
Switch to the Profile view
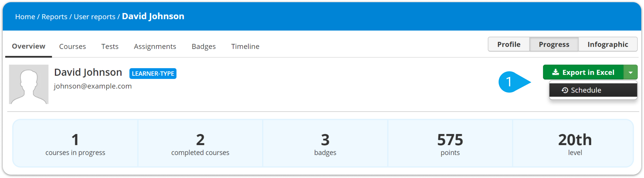coord(509,44)
